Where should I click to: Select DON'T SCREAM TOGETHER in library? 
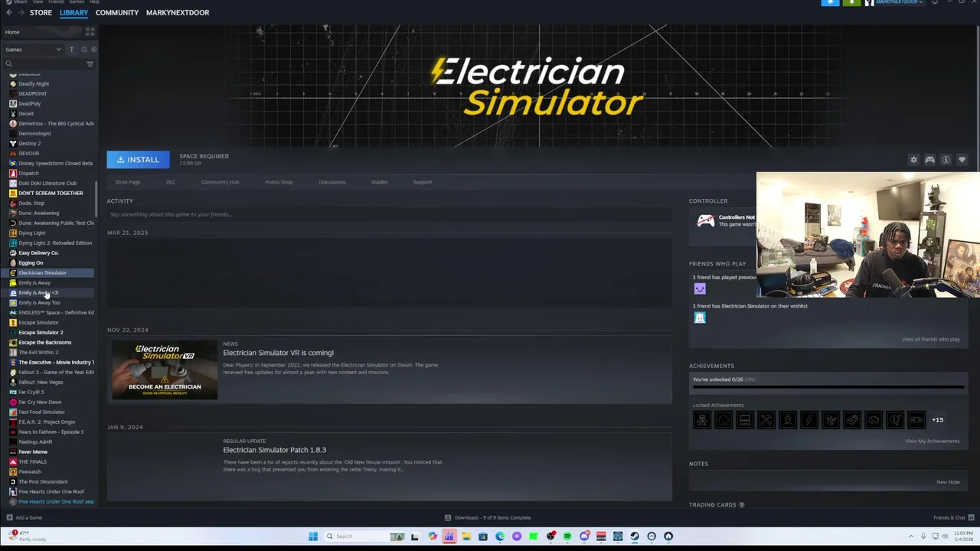coord(51,193)
